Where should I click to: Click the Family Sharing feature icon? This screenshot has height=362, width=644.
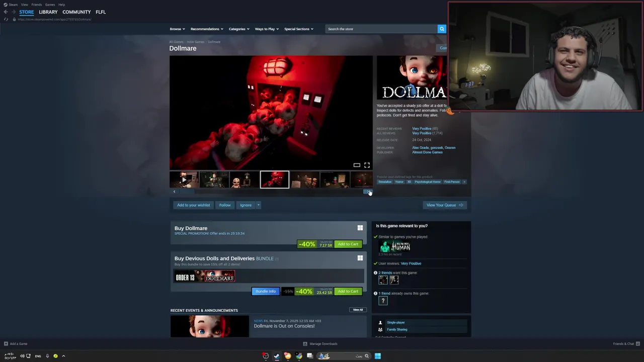(x=380, y=329)
